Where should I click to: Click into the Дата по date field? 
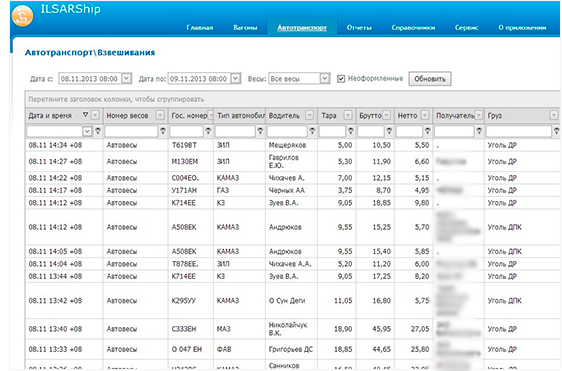click(x=199, y=79)
